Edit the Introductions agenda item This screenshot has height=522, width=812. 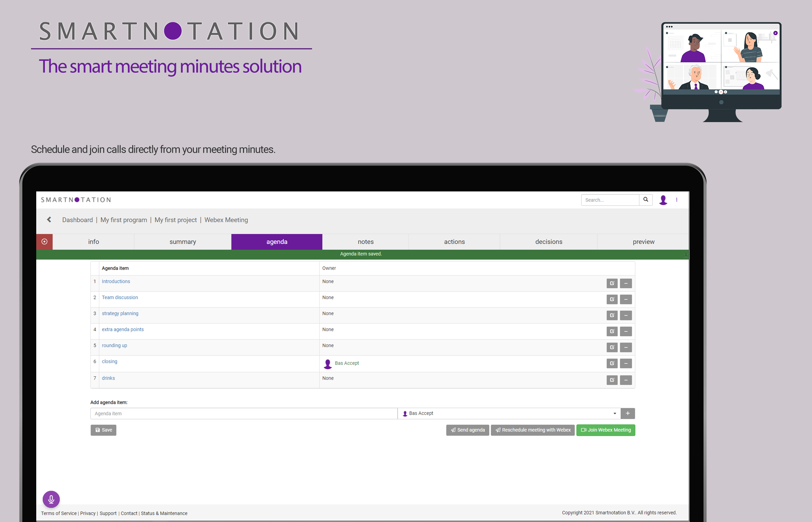pyautogui.click(x=612, y=283)
